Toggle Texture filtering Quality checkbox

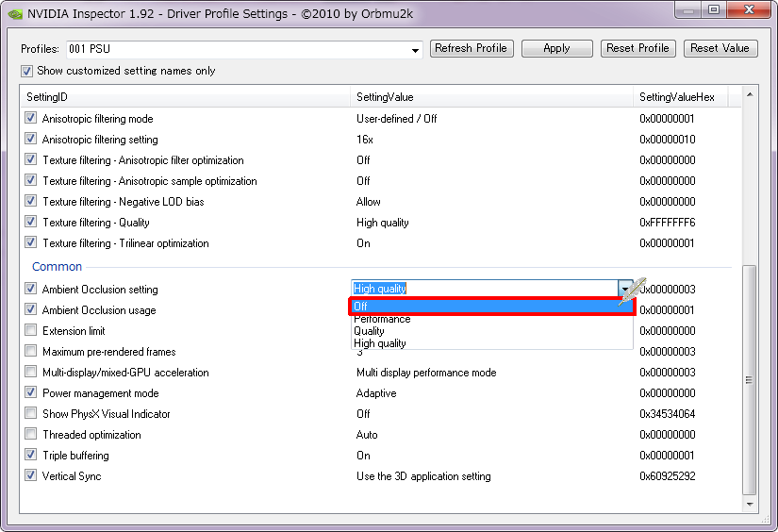coord(31,223)
